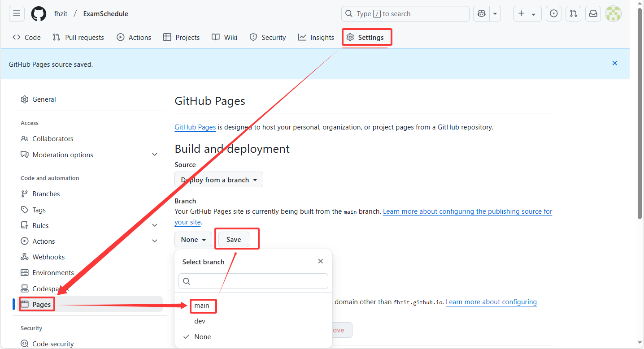
Task: Open the Insights tab
Action: 316,38
